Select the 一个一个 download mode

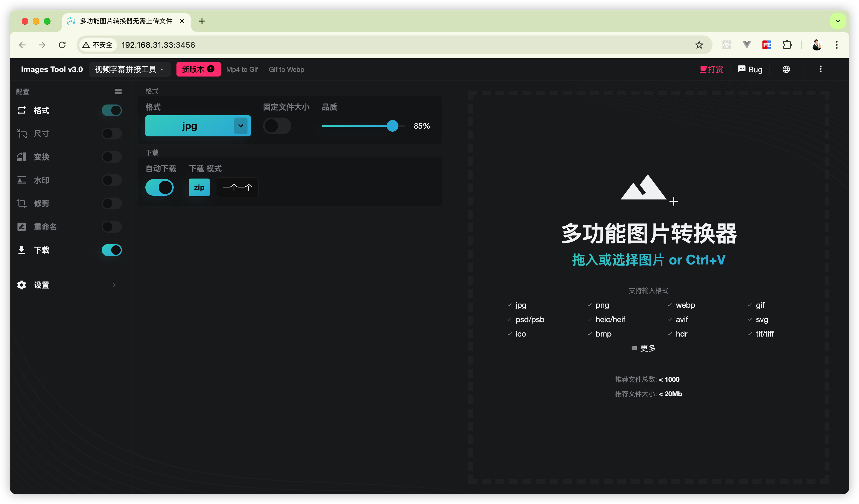(237, 187)
